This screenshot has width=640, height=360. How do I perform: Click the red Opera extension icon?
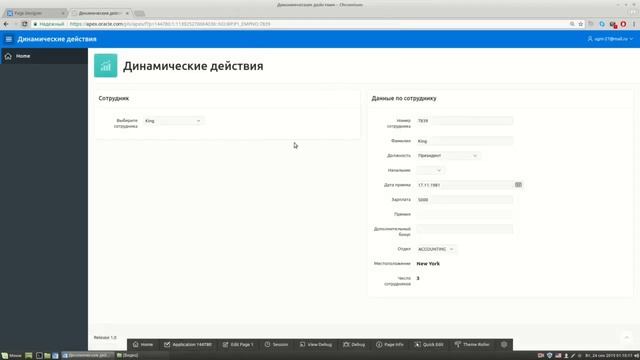(x=623, y=24)
